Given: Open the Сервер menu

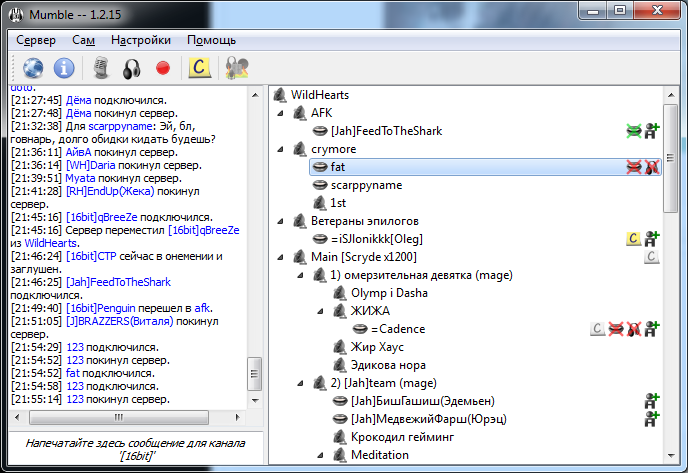Looking at the screenshot, I should tap(36, 40).
